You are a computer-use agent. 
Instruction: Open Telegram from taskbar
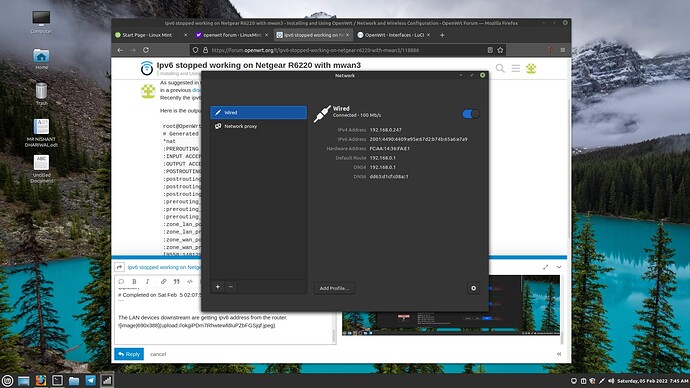click(x=91, y=381)
